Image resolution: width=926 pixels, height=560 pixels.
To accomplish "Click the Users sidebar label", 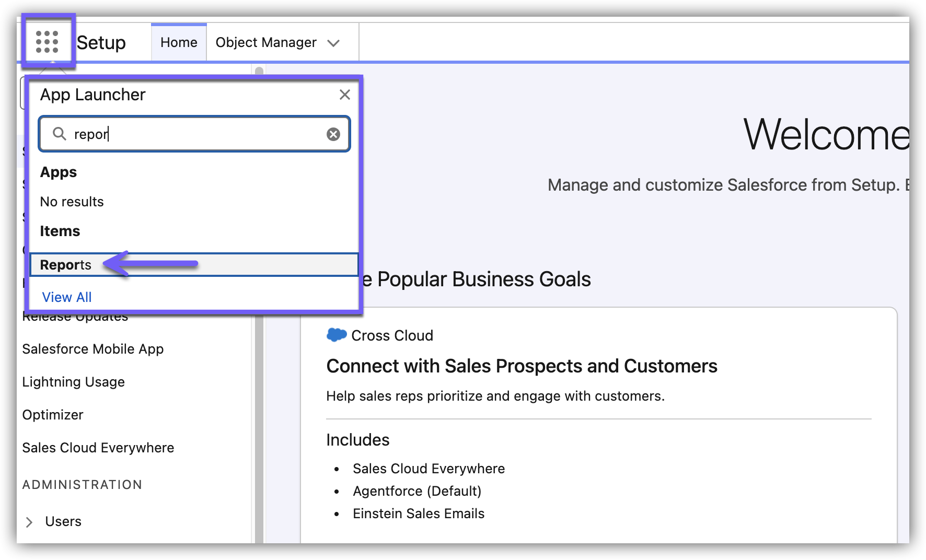I will click(63, 521).
